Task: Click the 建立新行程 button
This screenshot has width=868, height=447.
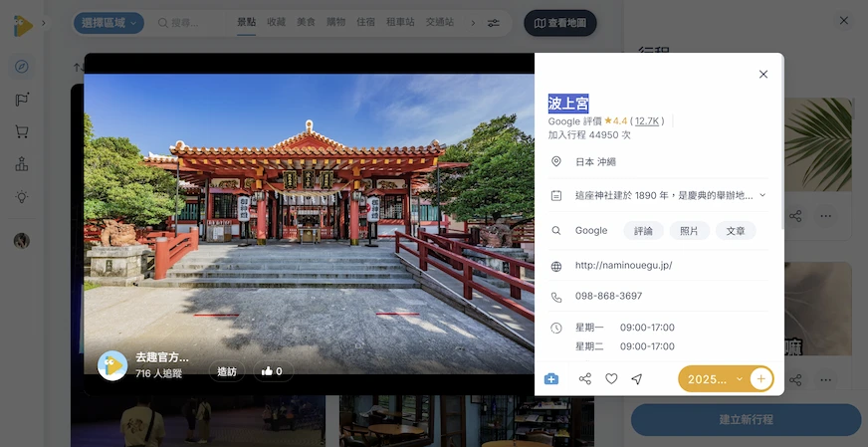Action: (747, 420)
